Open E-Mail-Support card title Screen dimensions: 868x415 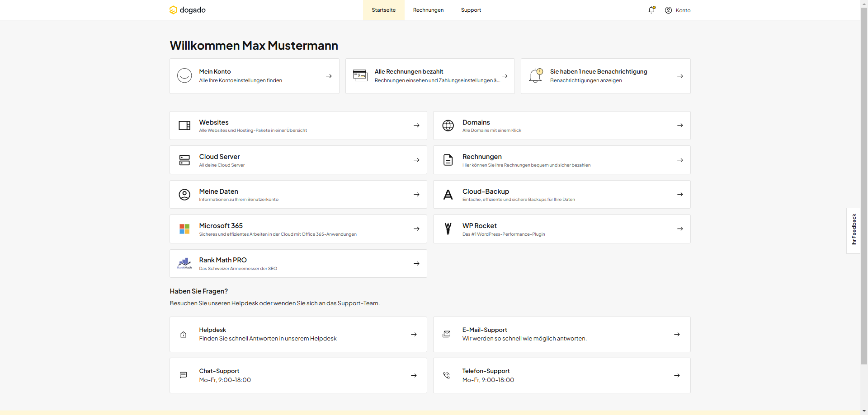tap(485, 330)
